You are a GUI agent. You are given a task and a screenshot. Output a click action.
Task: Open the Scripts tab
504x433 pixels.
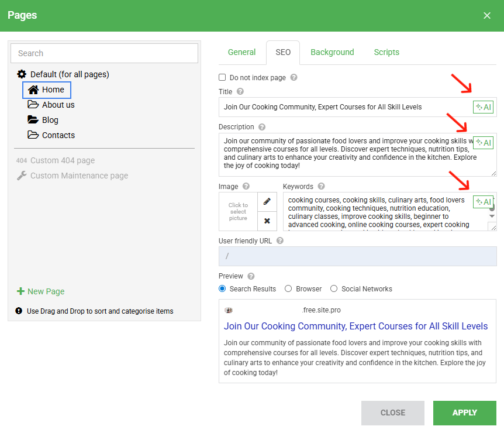(386, 52)
